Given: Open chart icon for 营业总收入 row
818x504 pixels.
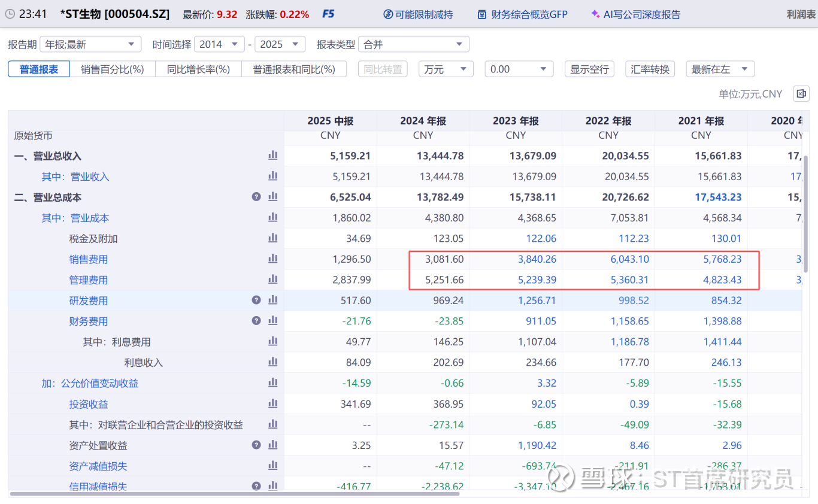Looking at the screenshot, I should pos(273,156).
